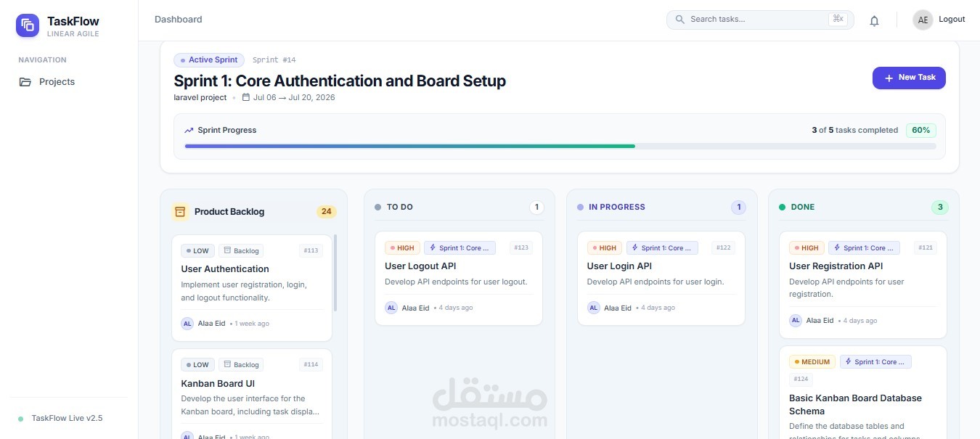
Task: Click the ⌘K shortcut badge in search
Action: (838, 20)
